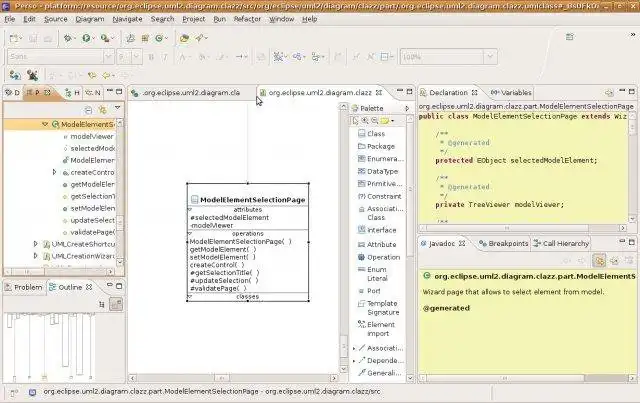The image size is (640, 403).
Task: Expand the Association palette tool group
Action: 354,348
